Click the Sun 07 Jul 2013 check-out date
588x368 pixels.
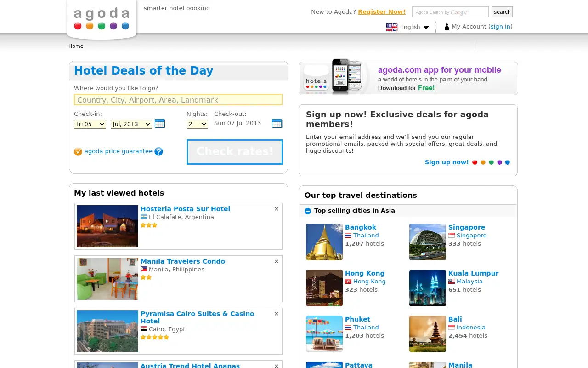(x=237, y=123)
